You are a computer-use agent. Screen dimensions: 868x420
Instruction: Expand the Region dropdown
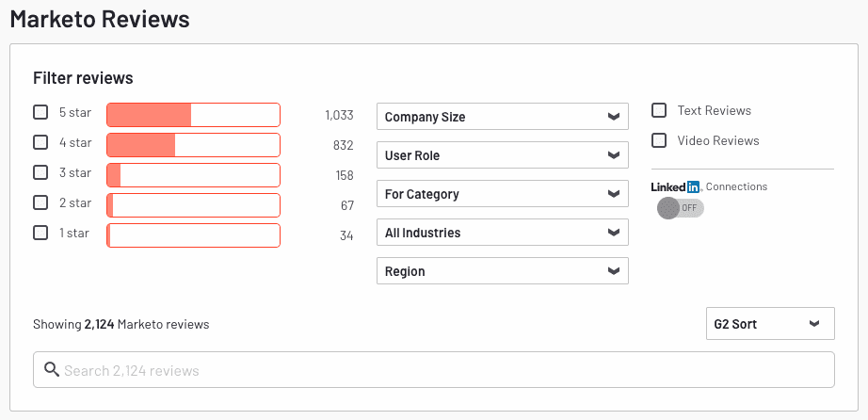click(503, 271)
